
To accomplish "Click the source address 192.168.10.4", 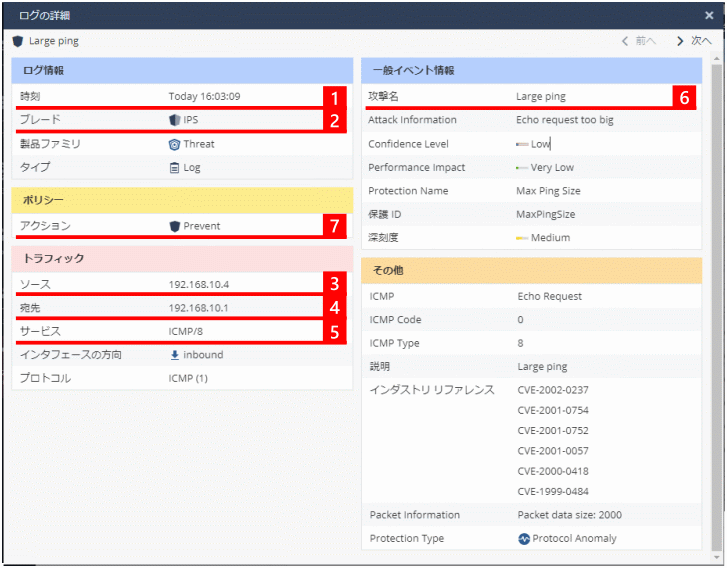I will (x=199, y=285).
